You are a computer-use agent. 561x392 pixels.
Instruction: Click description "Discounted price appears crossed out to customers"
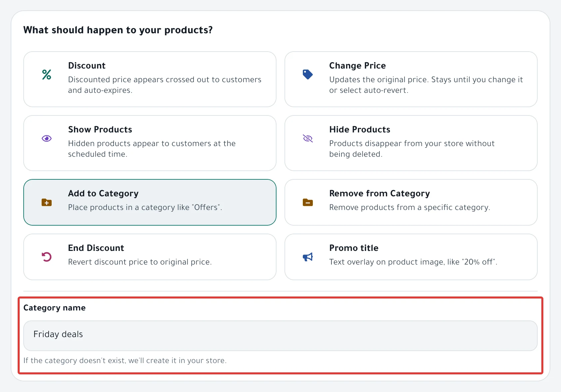tap(165, 85)
